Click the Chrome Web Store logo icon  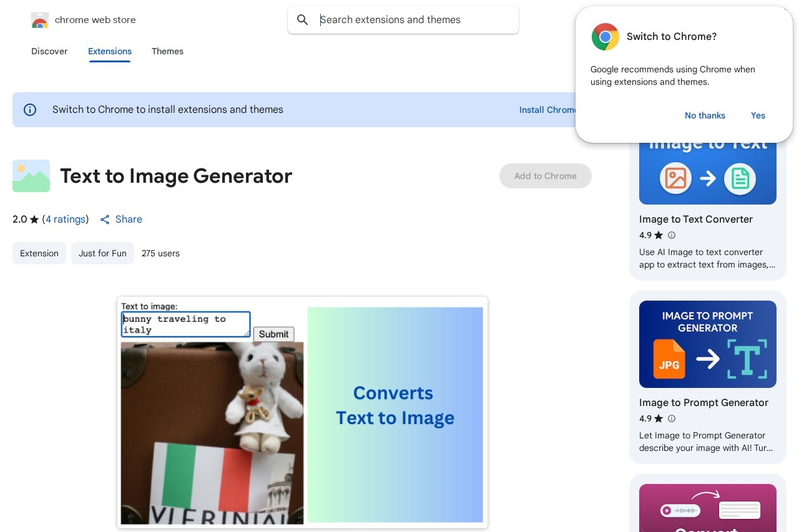pyautogui.click(x=40, y=20)
